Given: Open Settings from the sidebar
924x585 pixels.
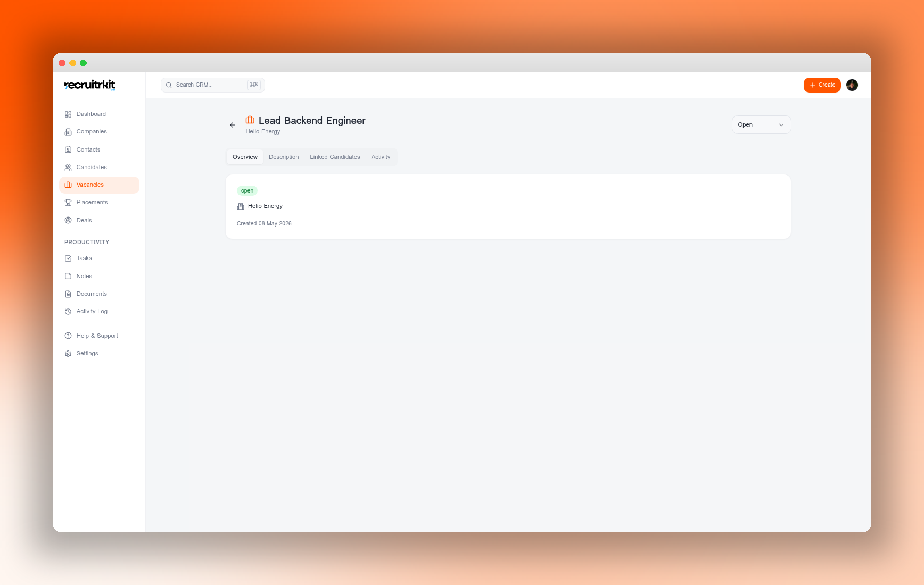Looking at the screenshot, I should (x=99, y=354).
